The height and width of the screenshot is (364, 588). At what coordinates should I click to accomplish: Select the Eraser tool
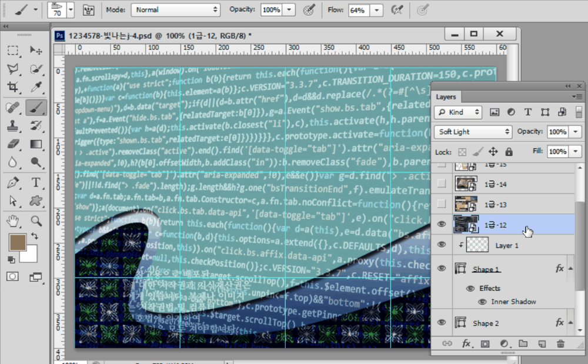[13, 144]
